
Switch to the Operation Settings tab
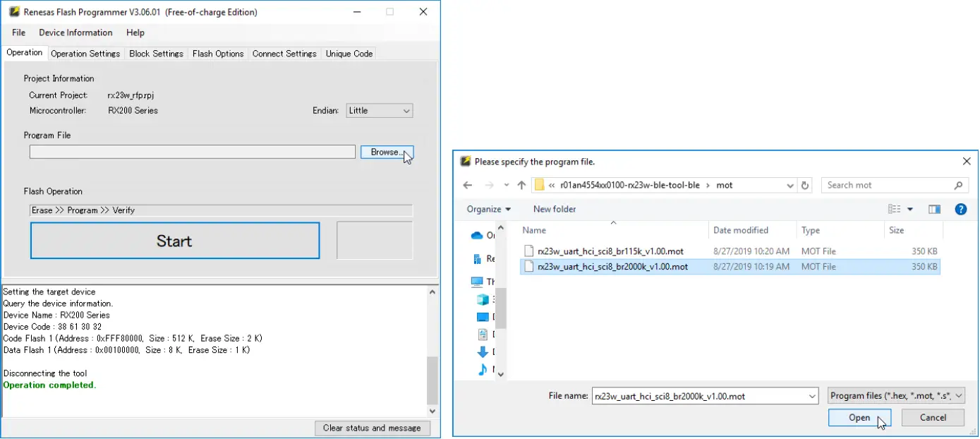coord(85,53)
